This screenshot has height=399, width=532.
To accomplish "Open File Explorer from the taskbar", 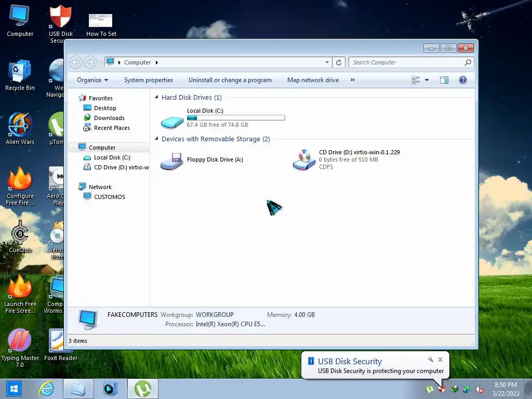I will [x=78, y=389].
